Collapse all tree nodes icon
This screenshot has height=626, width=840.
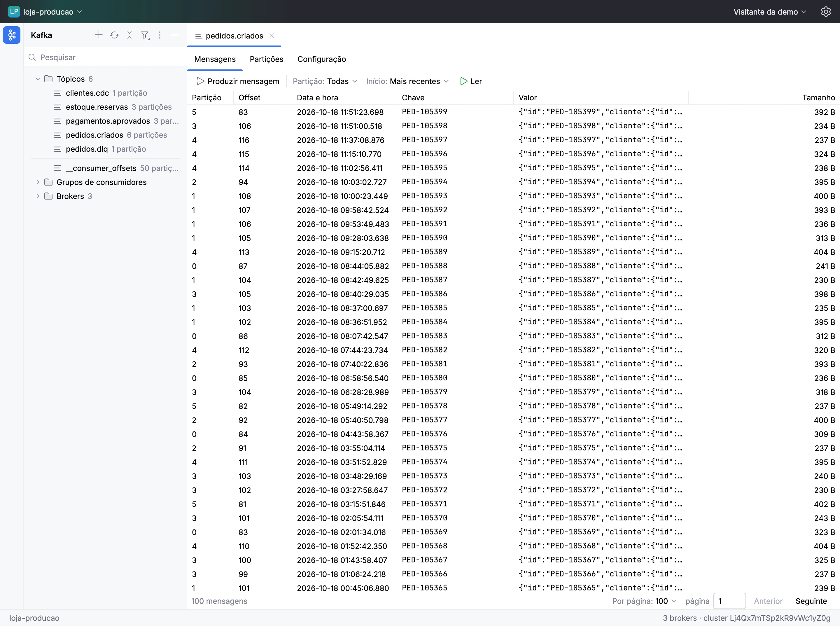(129, 35)
